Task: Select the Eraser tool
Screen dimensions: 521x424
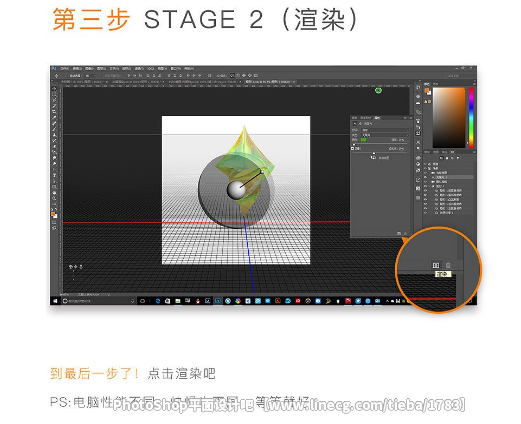Action: pyautogui.click(x=55, y=146)
